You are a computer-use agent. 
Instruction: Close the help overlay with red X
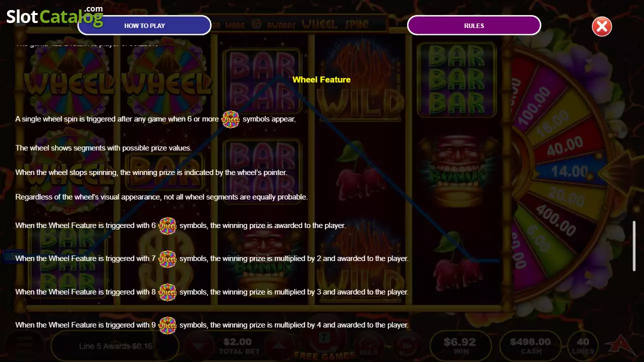click(602, 26)
